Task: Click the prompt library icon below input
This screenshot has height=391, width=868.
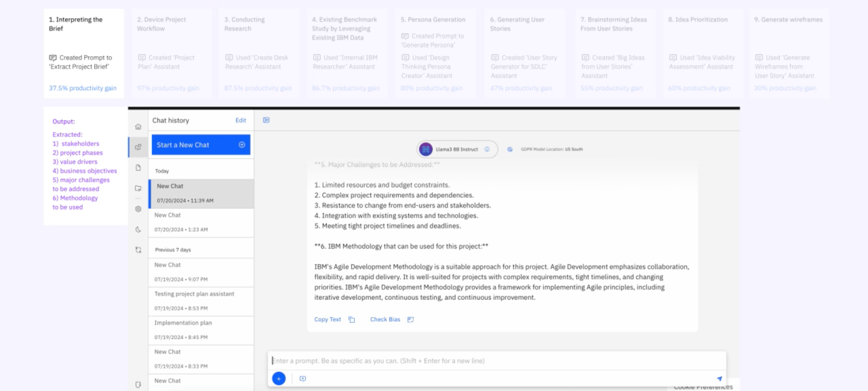Action: 303,379
